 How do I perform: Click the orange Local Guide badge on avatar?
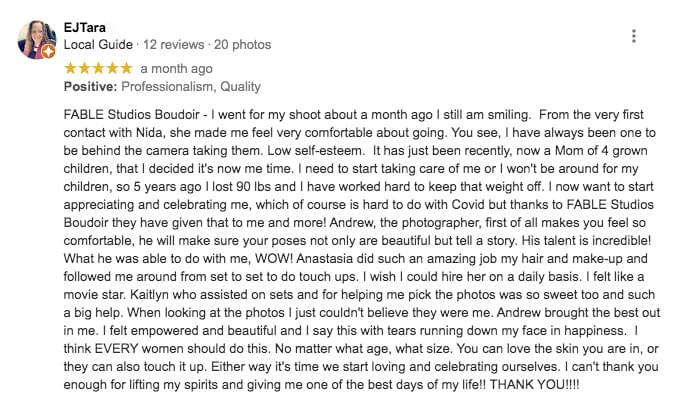point(48,52)
